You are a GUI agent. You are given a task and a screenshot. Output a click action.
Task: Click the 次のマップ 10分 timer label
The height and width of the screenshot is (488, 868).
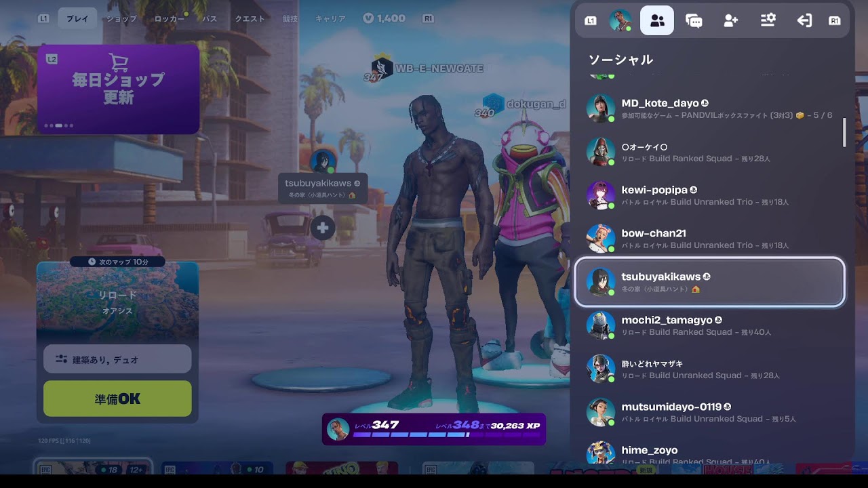(x=118, y=262)
